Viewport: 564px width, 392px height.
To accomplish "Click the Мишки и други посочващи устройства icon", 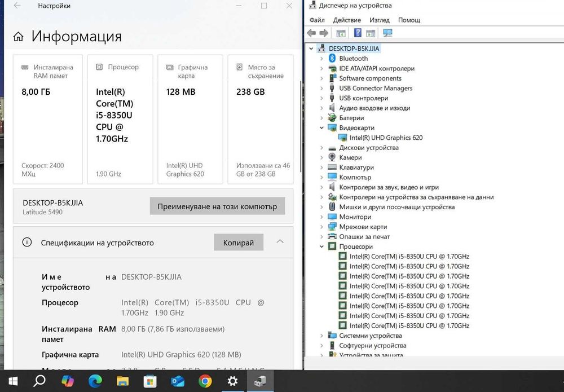I will pyautogui.click(x=332, y=207).
